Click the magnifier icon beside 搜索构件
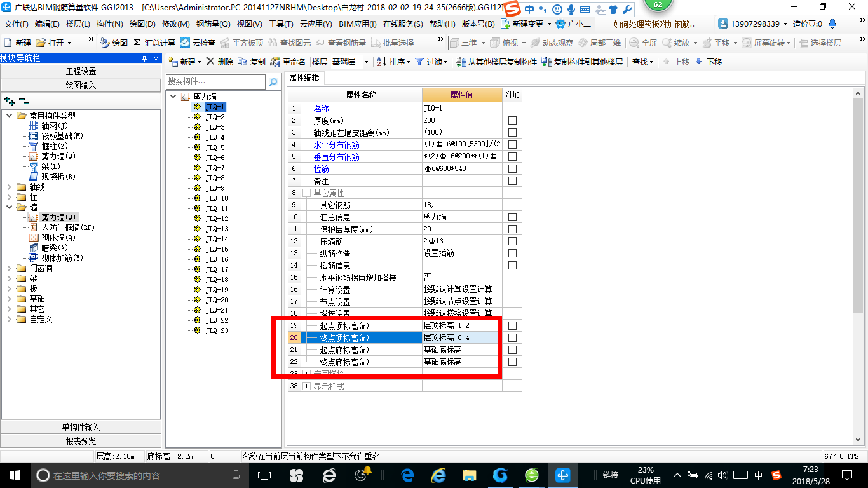 point(273,82)
